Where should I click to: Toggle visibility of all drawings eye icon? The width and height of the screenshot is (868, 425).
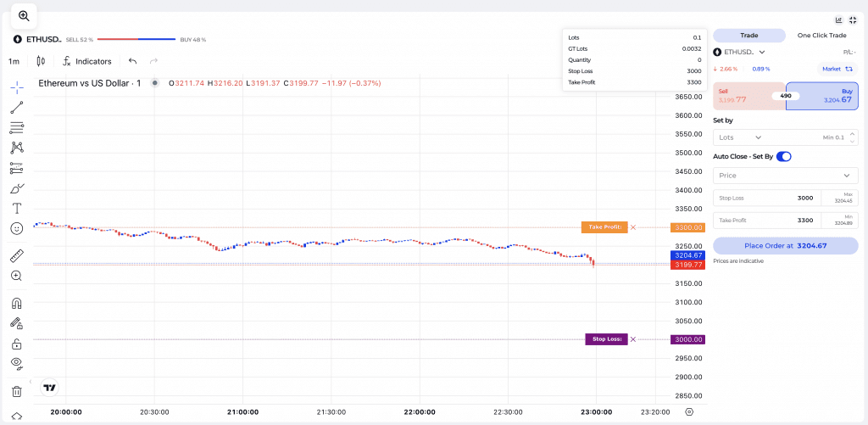tap(17, 363)
